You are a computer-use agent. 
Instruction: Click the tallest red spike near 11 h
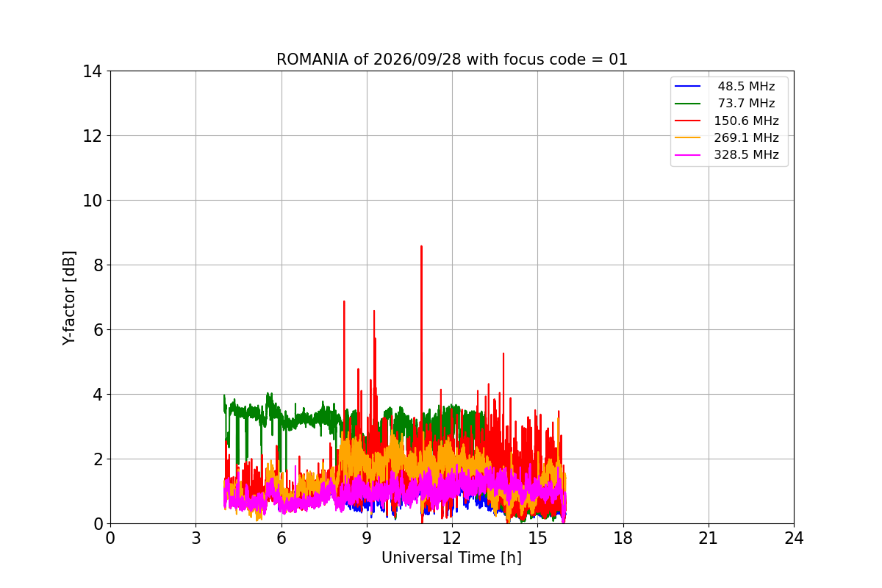point(421,247)
